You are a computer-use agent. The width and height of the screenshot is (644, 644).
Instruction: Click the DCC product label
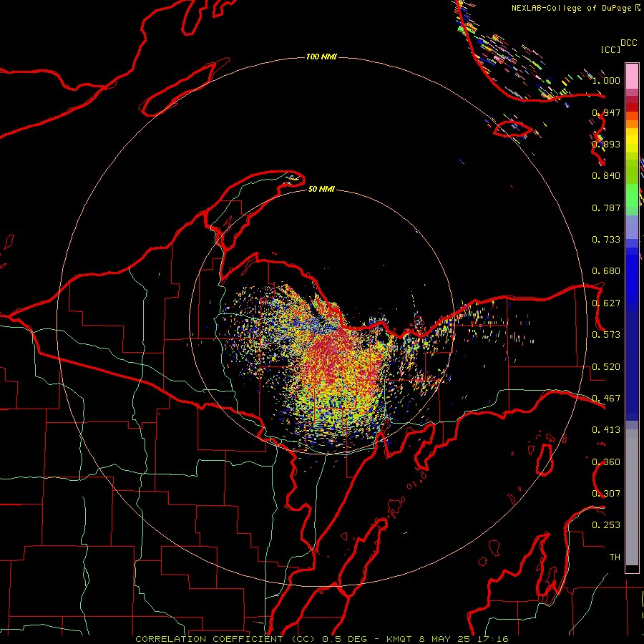[x=628, y=43]
